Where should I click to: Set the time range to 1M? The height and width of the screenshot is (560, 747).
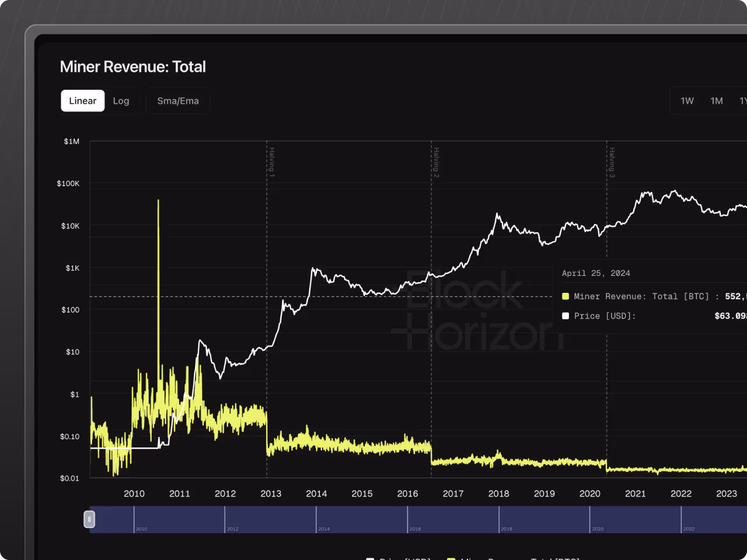point(717,101)
